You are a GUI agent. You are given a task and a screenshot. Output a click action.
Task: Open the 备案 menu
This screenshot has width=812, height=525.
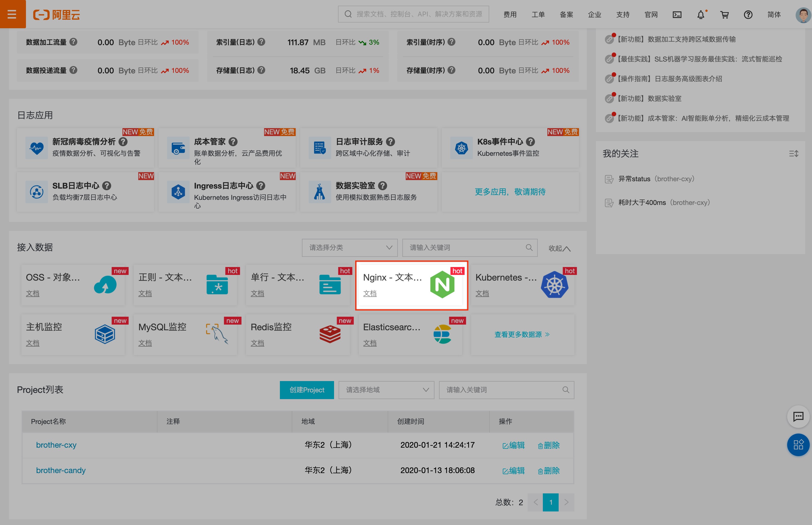pyautogui.click(x=566, y=14)
